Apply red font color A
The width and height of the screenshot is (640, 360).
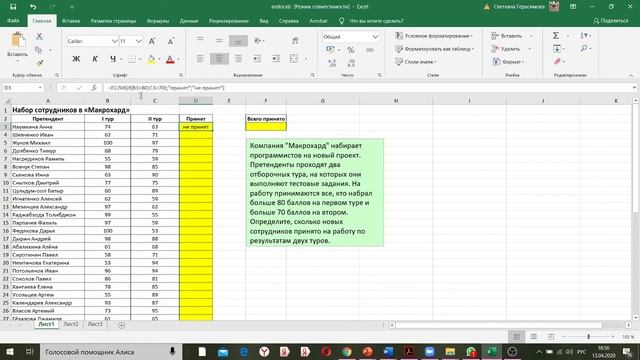170,59
